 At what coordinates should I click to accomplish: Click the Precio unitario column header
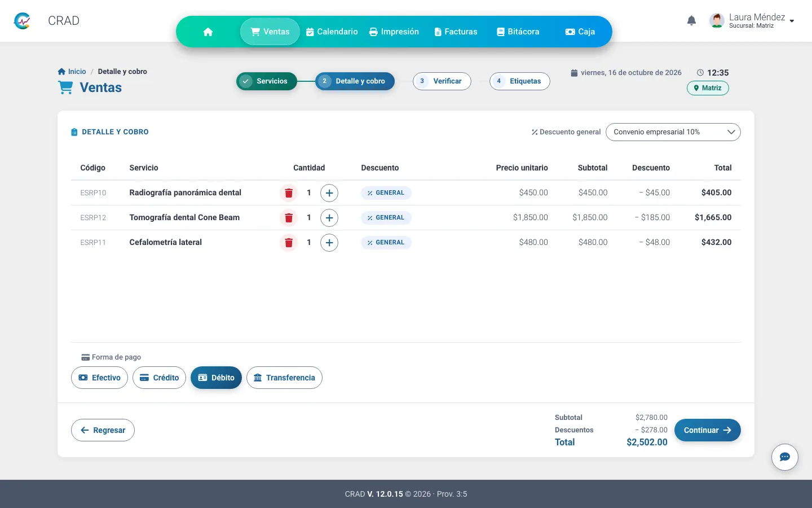pyautogui.click(x=522, y=168)
